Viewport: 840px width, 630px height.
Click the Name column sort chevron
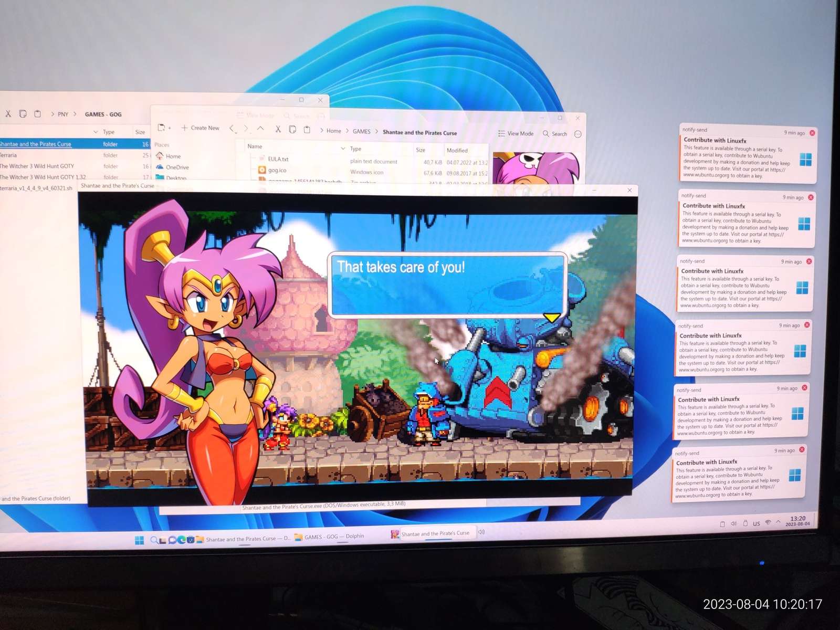tap(343, 149)
